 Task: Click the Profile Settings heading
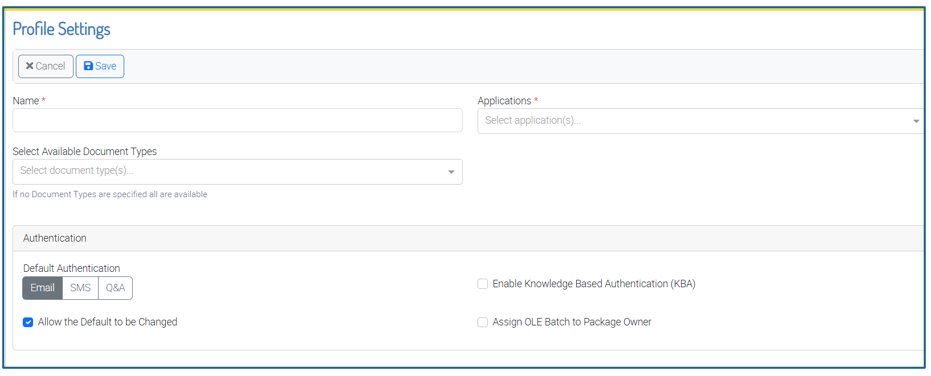click(61, 29)
